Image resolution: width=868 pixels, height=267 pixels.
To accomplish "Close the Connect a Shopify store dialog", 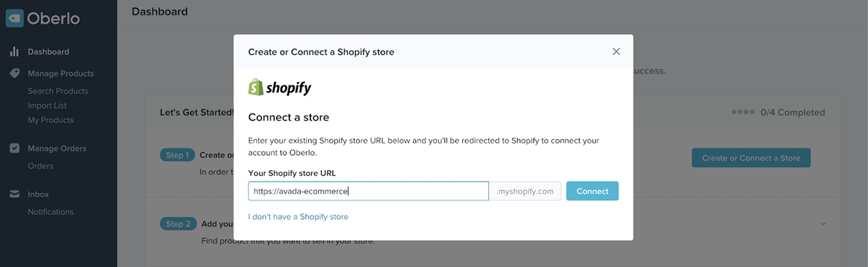I will point(616,51).
